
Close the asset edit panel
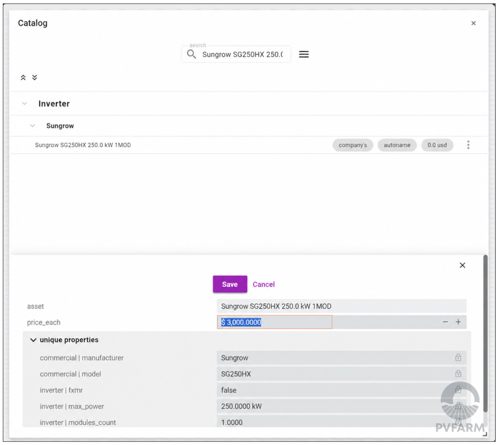click(x=462, y=265)
